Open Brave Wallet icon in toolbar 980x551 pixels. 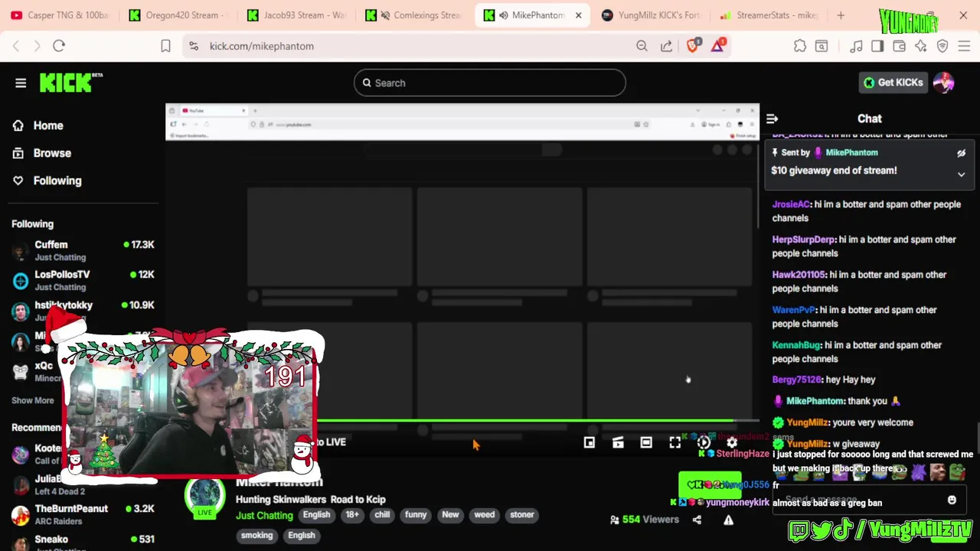tap(899, 46)
